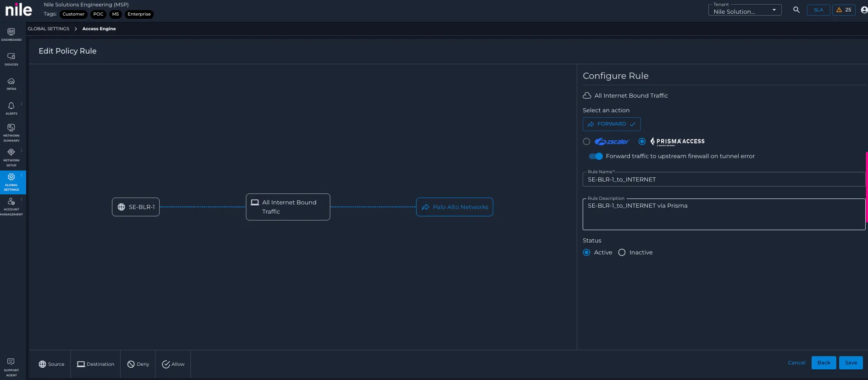Expand Alerts sidebar submenu dots

point(22,104)
